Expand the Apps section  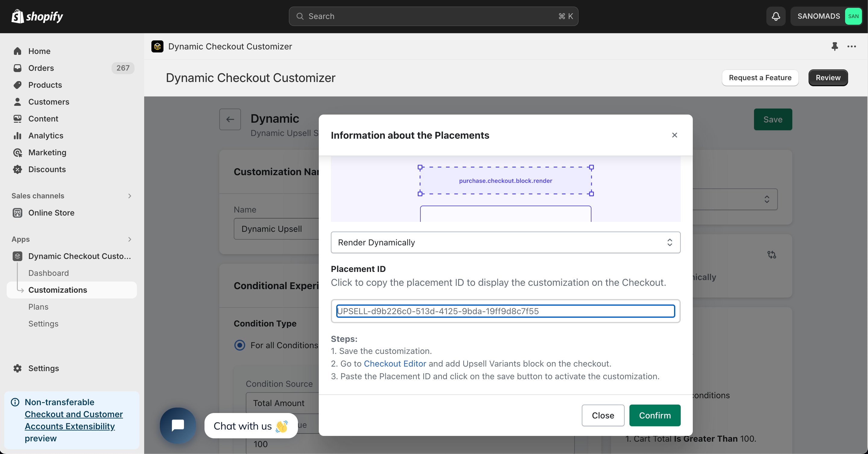pos(130,239)
